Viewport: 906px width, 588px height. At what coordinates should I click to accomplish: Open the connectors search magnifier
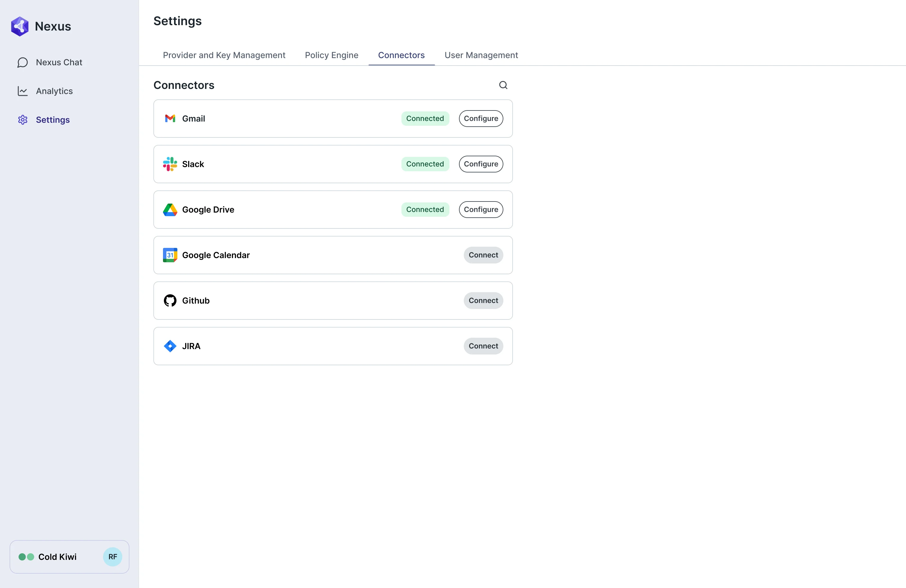tap(503, 85)
